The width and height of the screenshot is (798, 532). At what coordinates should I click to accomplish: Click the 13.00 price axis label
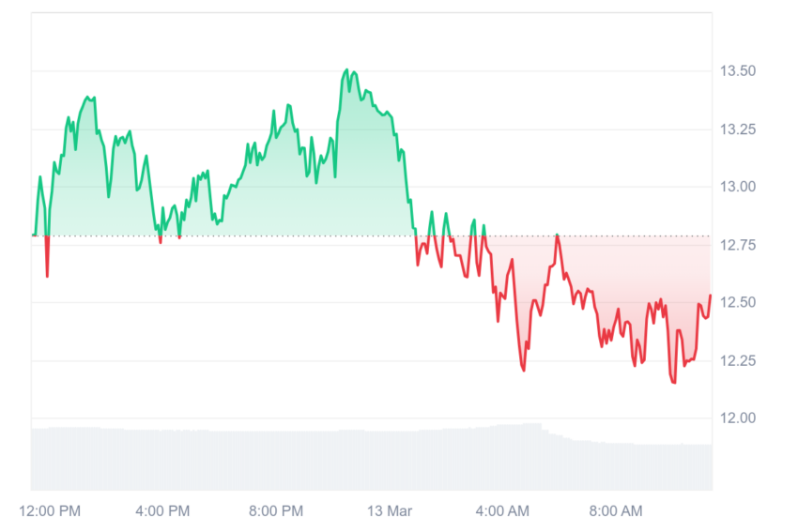click(x=737, y=187)
